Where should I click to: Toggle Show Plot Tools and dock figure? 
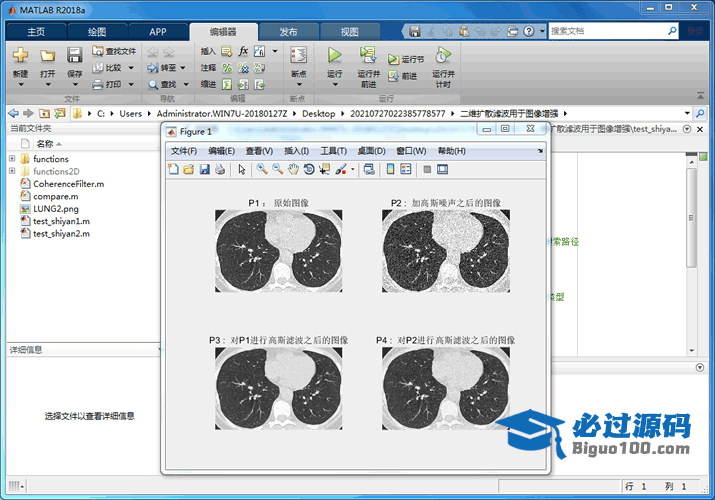pyautogui.click(x=442, y=169)
